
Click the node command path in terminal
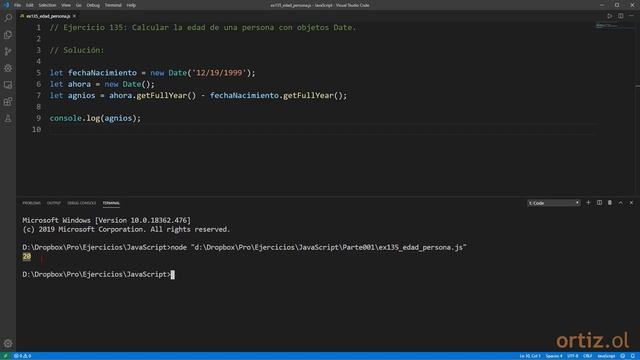328,247
